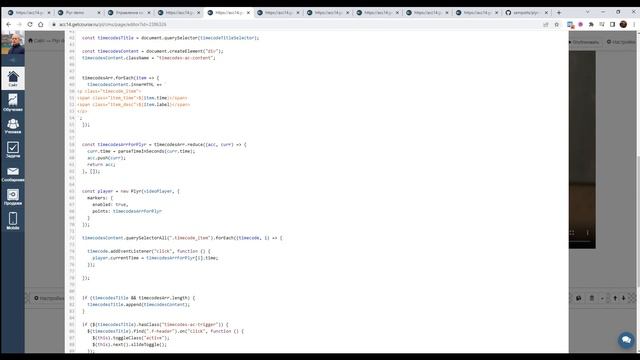Click the 'player.currentTime' code line

pyautogui.click(x=155, y=258)
